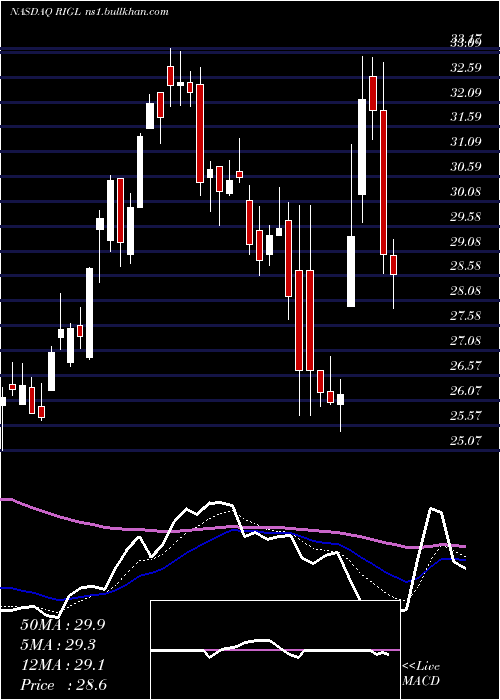Click the 25.07 price axis label

(466, 442)
